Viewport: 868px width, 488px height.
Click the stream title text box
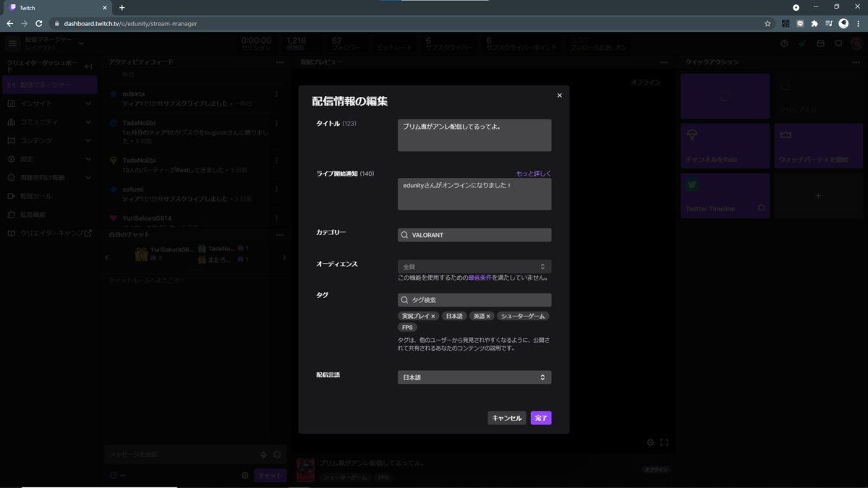(475, 135)
